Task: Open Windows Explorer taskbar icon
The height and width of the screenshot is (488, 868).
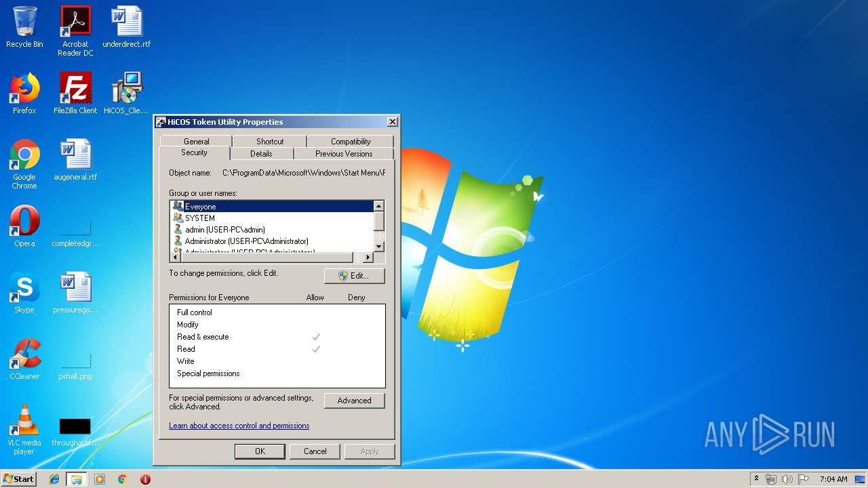Action: coord(77,479)
